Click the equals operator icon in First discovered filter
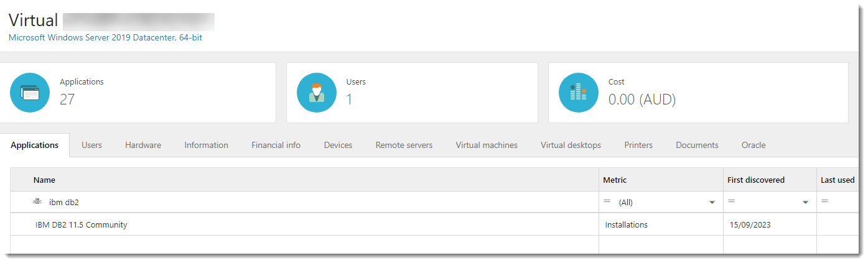The image size is (868, 263). tap(732, 201)
